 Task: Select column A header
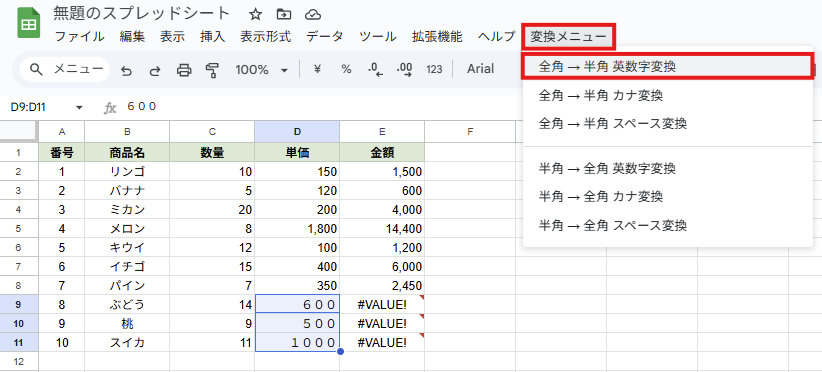[62, 131]
